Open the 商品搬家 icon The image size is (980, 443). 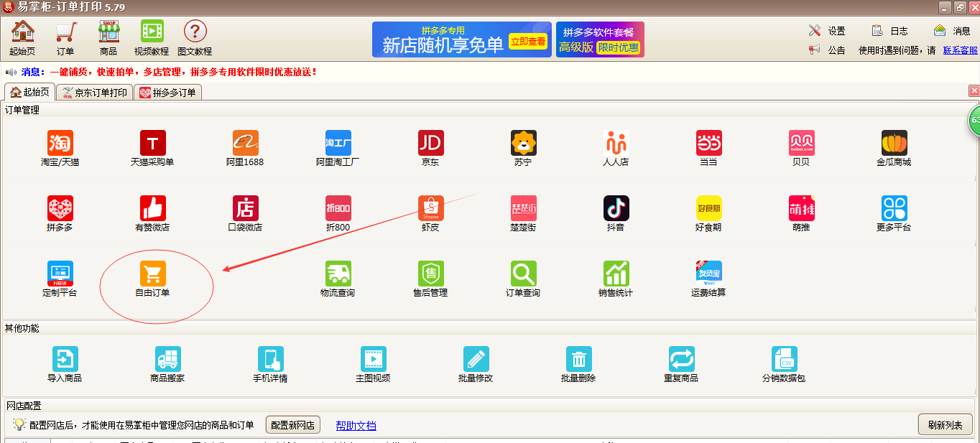[168, 359]
